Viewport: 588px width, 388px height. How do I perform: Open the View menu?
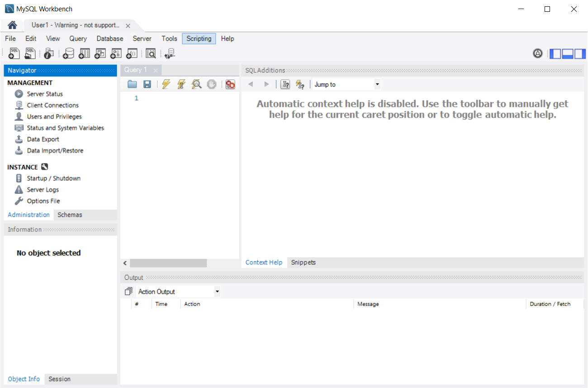[53, 38]
